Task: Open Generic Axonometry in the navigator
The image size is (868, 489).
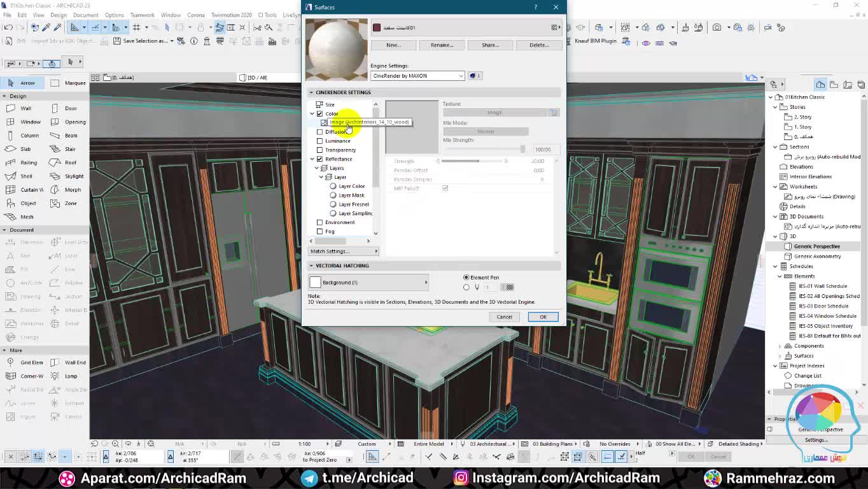Action: (x=817, y=257)
